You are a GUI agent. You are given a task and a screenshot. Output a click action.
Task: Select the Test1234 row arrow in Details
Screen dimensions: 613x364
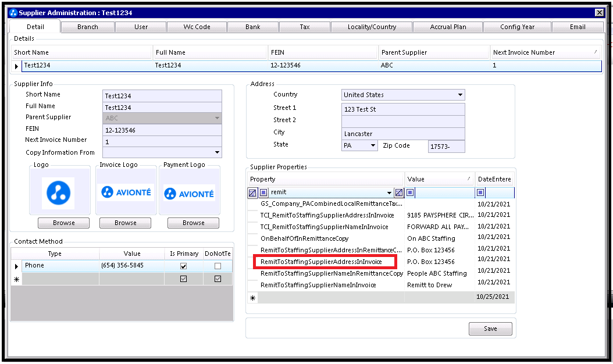pos(16,66)
